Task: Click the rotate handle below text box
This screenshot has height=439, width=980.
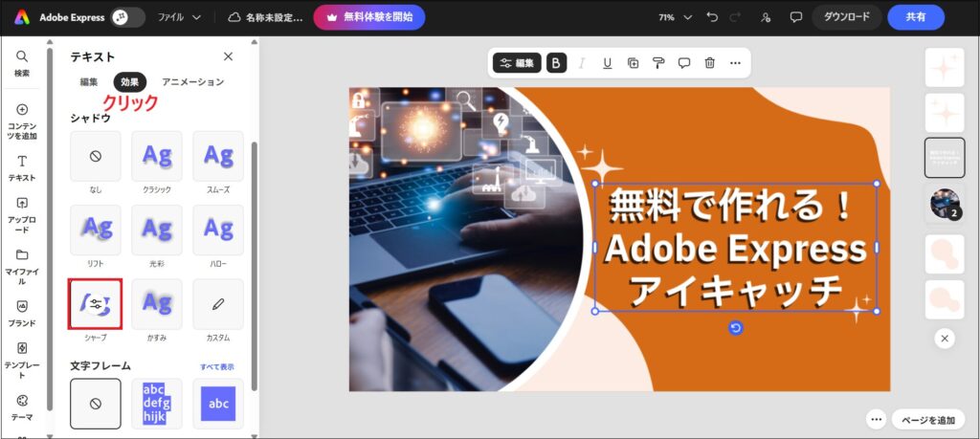Action: [736, 328]
